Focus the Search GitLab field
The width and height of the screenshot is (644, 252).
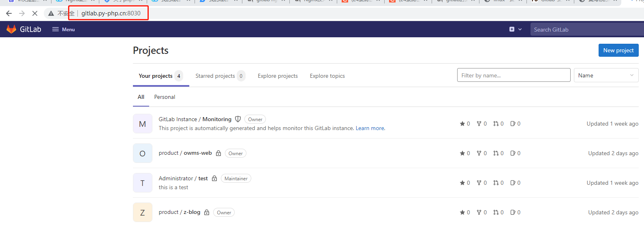coord(587,29)
